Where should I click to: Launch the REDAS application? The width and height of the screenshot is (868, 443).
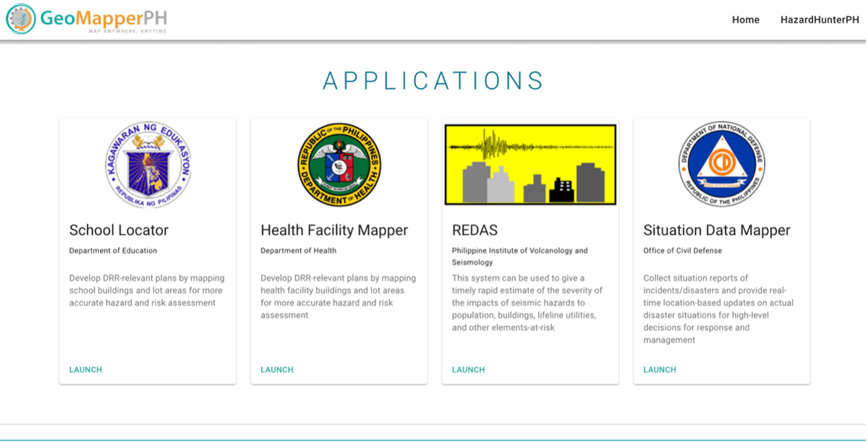(x=468, y=370)
